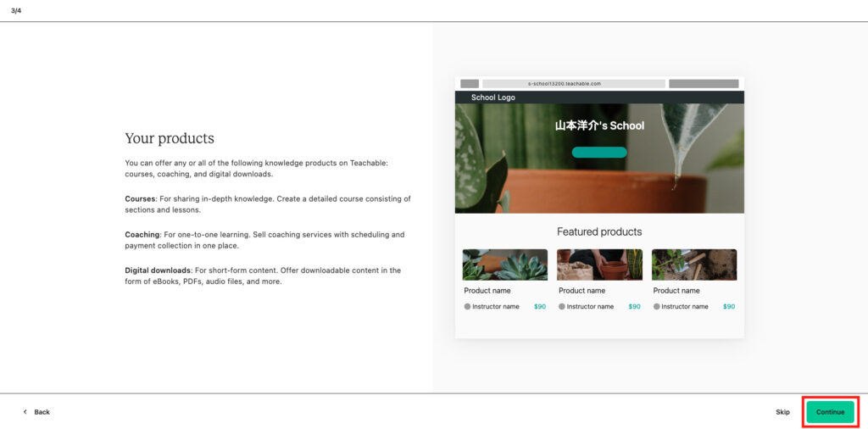The height and width of the screenshot is (429, 868).
Task: Click the third product's instructor avatar circle
Action: tap(657, 307)
